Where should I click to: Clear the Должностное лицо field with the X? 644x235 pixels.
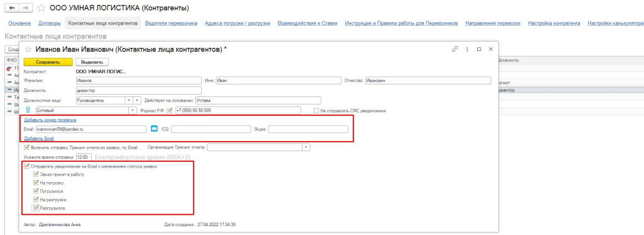click(x=138, y=100)
